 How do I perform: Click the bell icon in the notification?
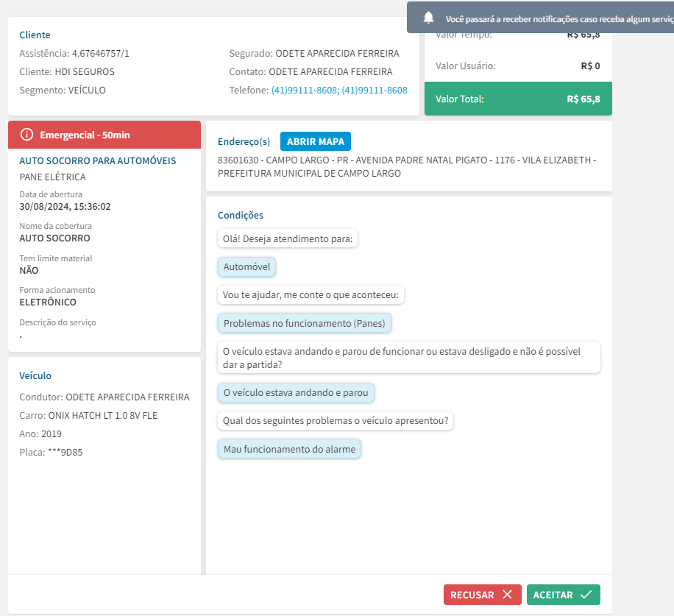pyautogui.click(x=429, y=18)
